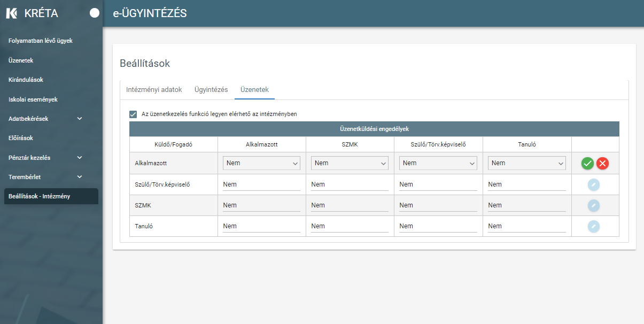
Task: Select the Üzenetek tab
Action: 254,90
